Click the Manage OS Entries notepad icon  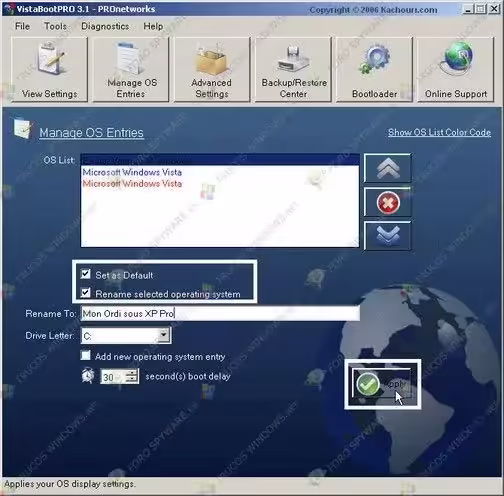pos(23,128)
